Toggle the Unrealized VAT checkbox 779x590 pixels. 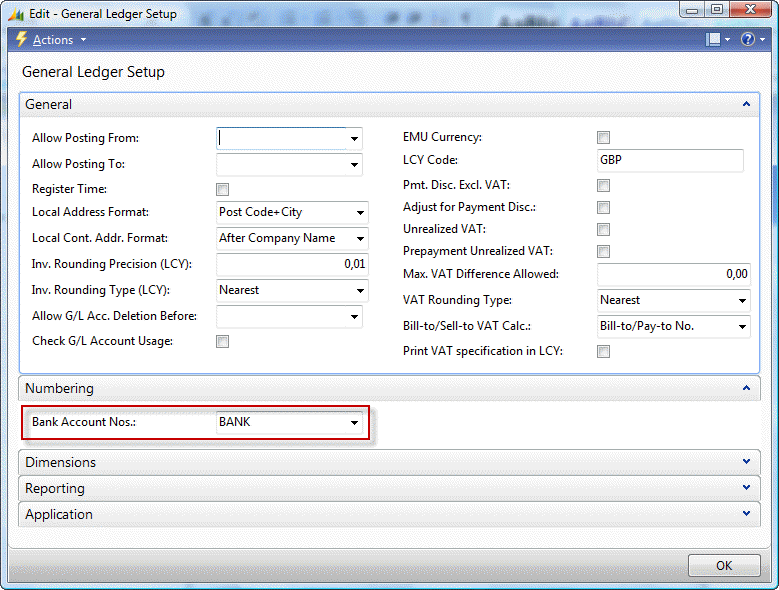[604, 229]
